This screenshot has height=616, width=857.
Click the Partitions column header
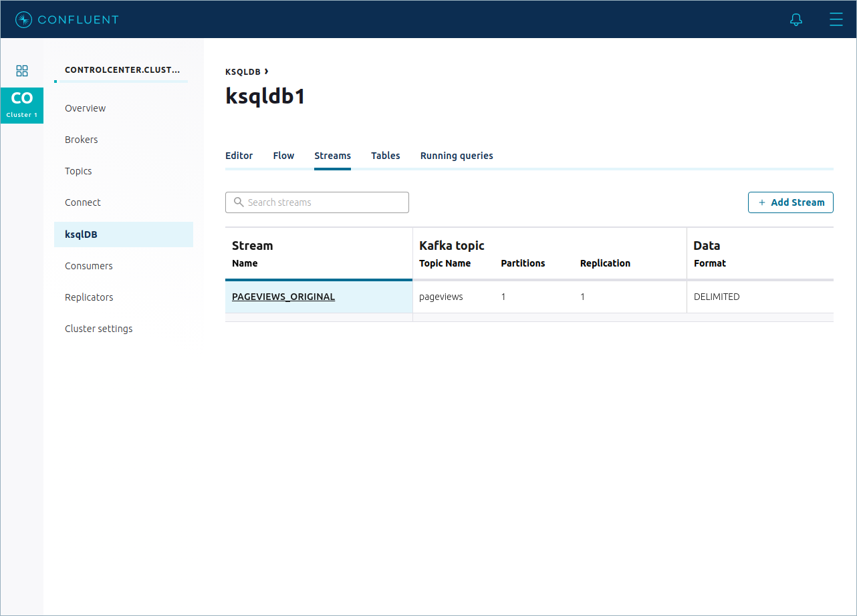coord(523,263)
